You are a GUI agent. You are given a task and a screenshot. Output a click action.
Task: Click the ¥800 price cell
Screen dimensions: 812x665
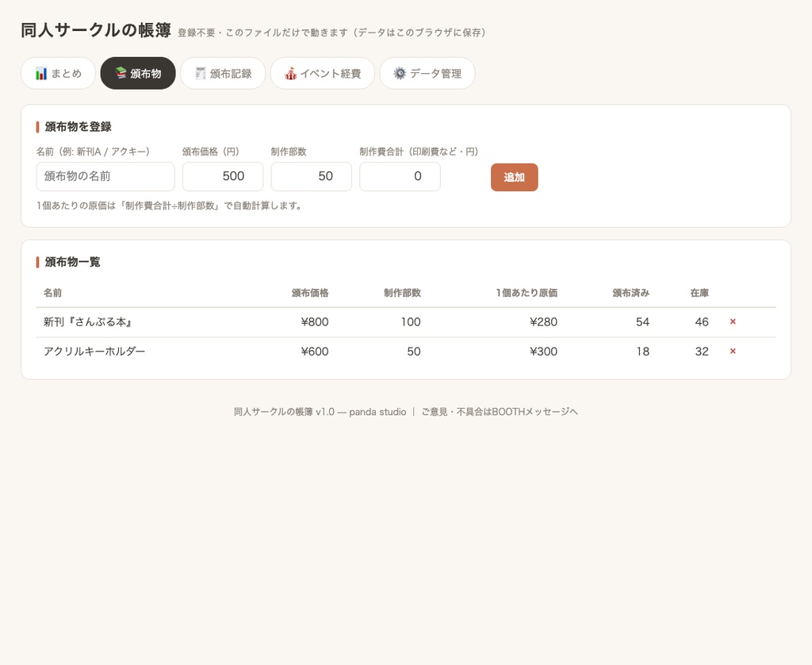[x=314, y=322]
